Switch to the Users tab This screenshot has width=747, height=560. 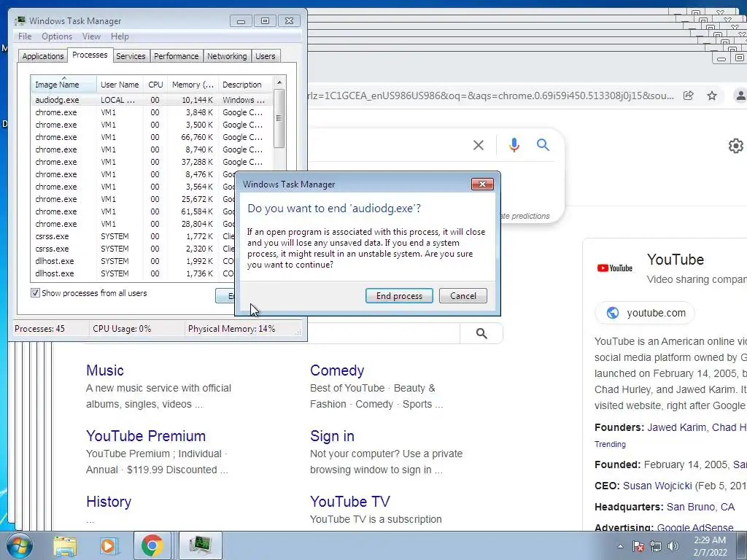pyautogui.click(x=265, y=56)
